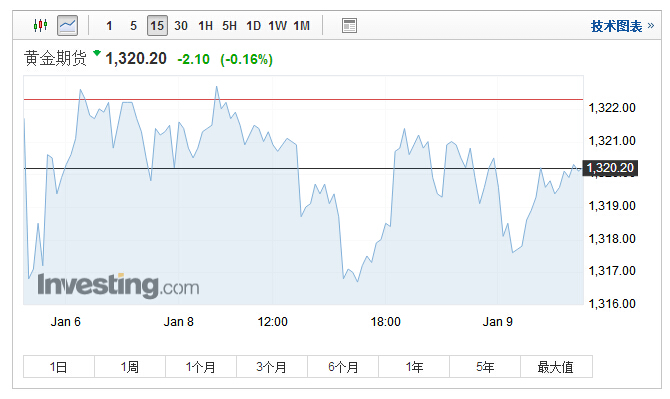670x399 pixels.
Task: Click the 黄金期货 title
Action: [x=56, y=58]
